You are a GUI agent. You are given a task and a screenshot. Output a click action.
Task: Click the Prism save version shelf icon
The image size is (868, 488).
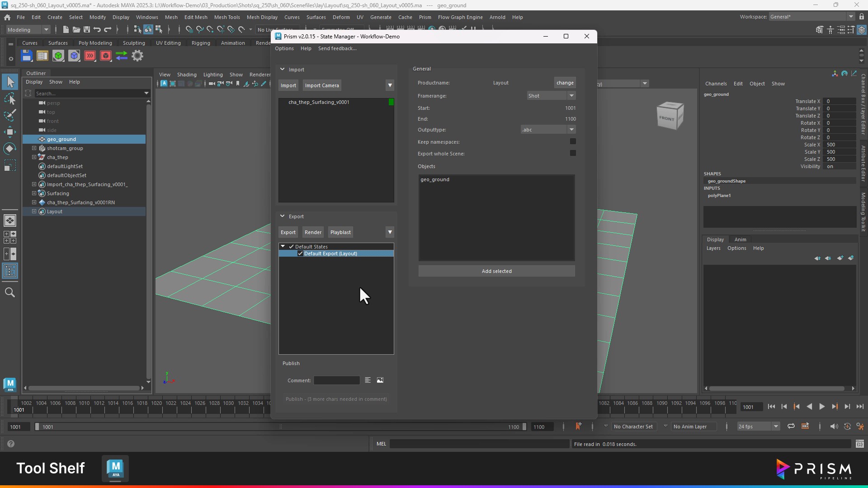pos(27,56)
